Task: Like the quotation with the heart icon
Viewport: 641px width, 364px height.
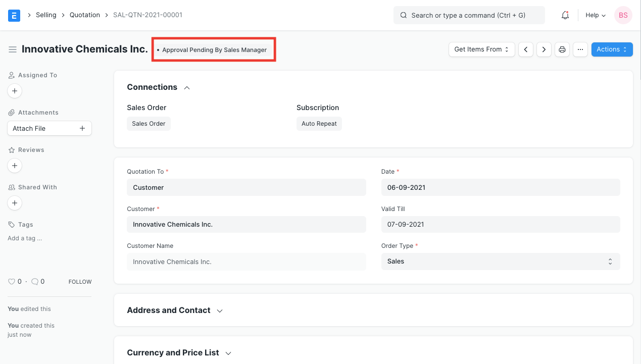Action: 12,281
